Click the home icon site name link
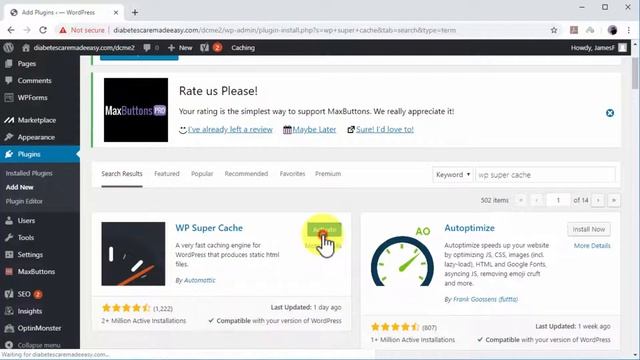The width and height of the screenshot is (640, 360). click(78, 48)
